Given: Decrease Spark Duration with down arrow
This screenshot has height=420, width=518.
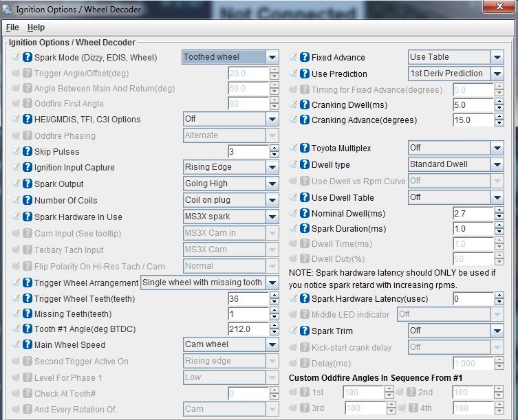Looking at the screenshot, I should [499, 232].
